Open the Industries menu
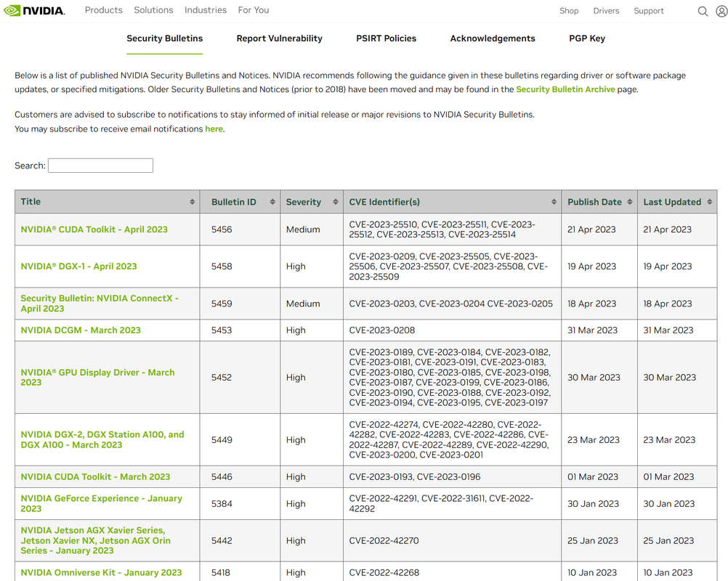Viewport: 728px width, 581px height. coord(206,10)
